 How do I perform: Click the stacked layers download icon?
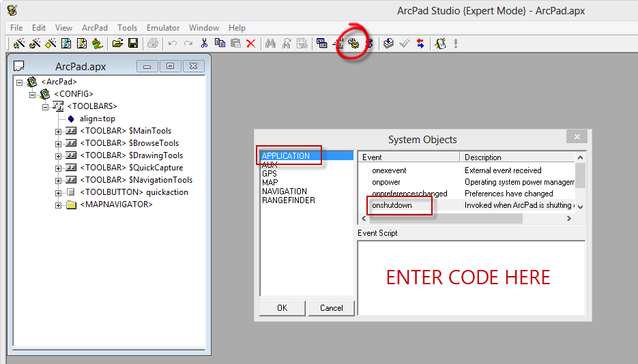tap(388, 43)
